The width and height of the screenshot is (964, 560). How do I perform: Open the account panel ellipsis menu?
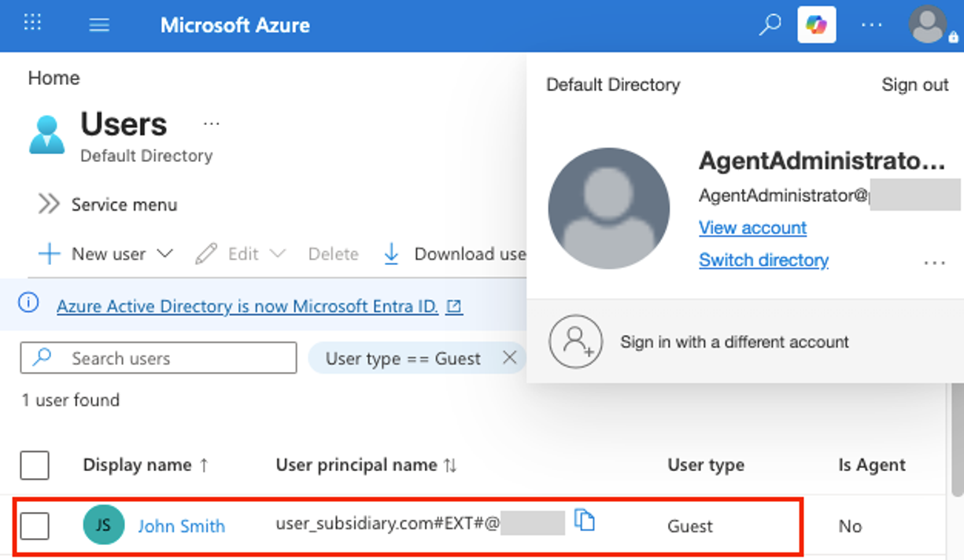click(x=934, y=263)
